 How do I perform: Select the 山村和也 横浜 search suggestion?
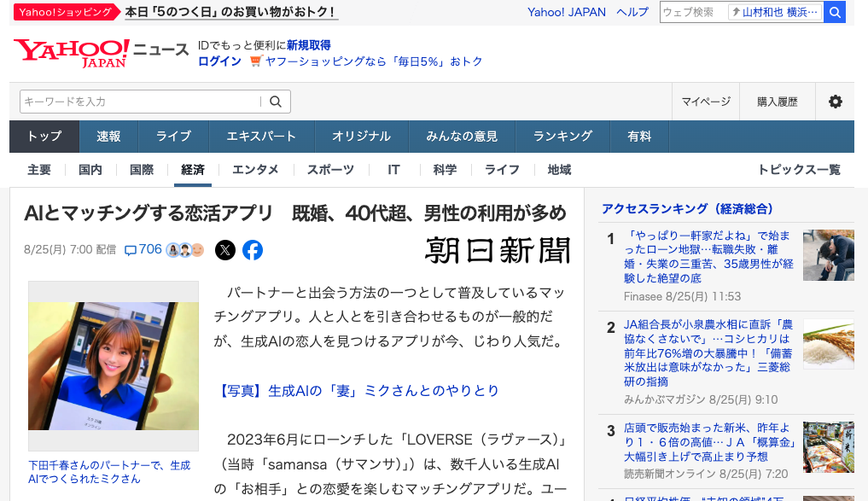point(775,12)
